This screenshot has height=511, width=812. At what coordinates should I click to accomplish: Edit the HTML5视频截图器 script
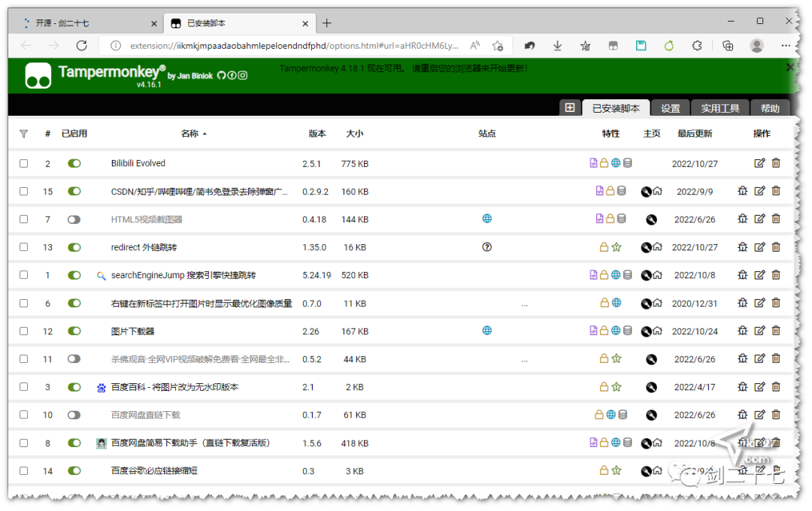(759, 219)
